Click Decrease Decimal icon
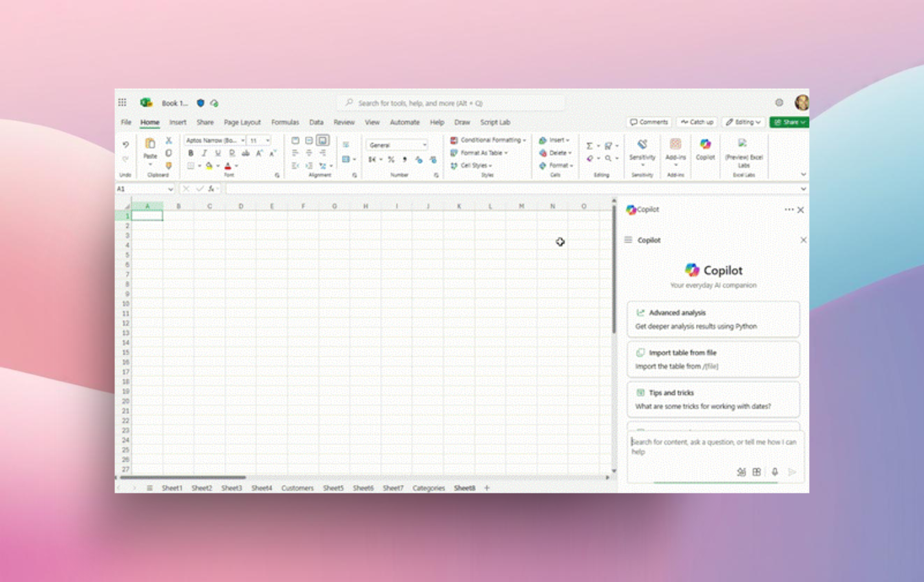 coord(433,160)
